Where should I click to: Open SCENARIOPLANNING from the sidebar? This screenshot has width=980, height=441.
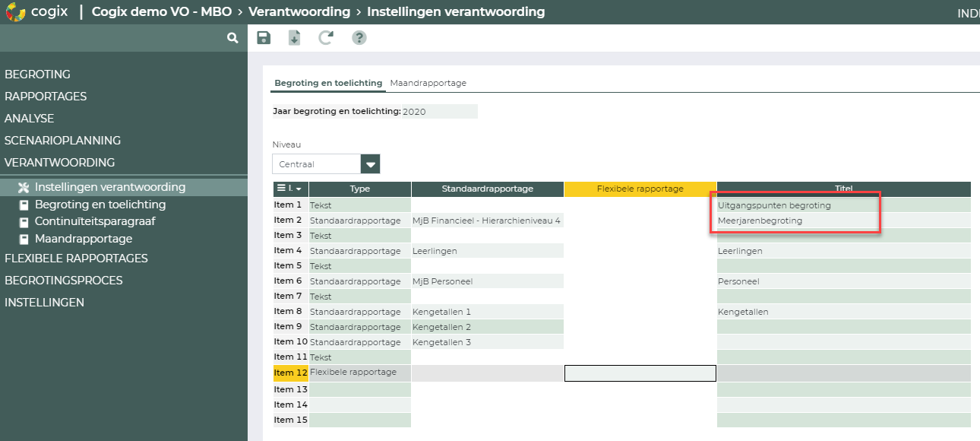click(x=63, y=140)
